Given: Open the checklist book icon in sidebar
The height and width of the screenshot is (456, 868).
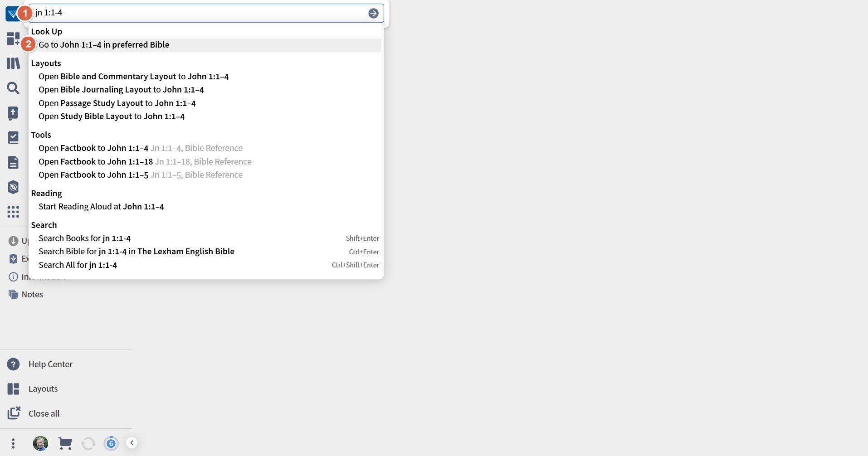Looking at the screenshot, I should [x=13, y=137].
